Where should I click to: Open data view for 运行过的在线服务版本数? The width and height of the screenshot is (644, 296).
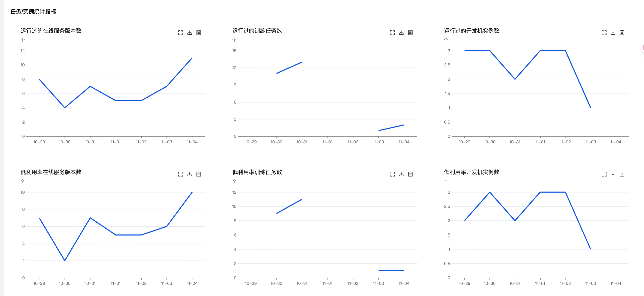click(198, 33)
